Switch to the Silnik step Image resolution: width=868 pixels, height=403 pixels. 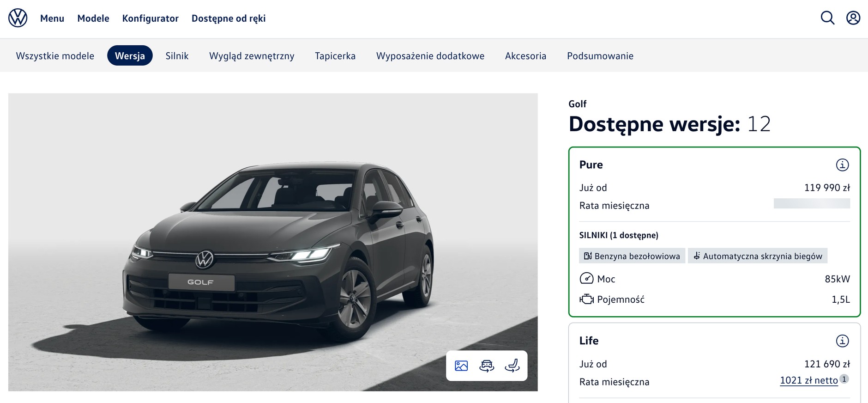tap(177, 56)
